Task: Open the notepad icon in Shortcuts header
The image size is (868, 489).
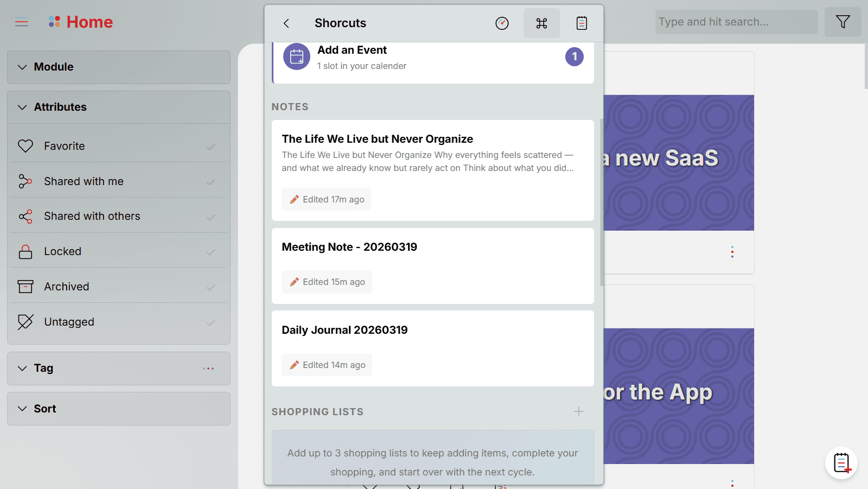Action: tap(581, 23)
